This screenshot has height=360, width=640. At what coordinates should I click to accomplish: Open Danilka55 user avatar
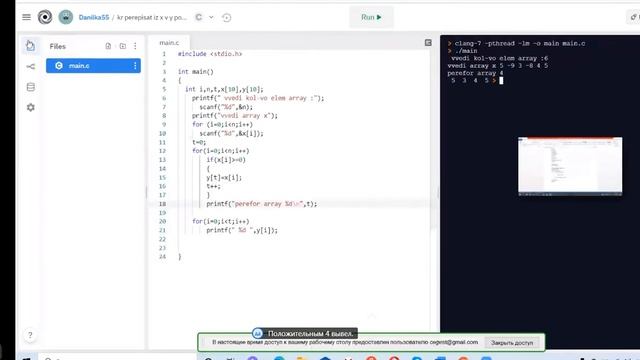tap(66, 17)
